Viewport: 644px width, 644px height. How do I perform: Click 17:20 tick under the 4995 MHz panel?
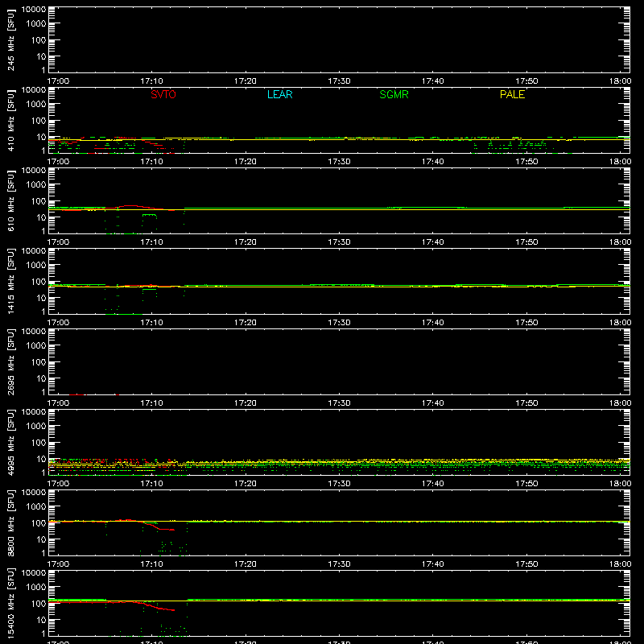point(246,484)
